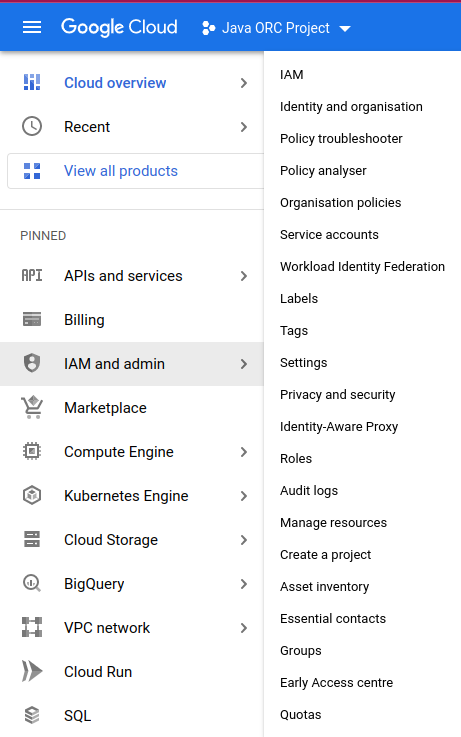Select IAM and admin menu item

click(x=132, y=364)
